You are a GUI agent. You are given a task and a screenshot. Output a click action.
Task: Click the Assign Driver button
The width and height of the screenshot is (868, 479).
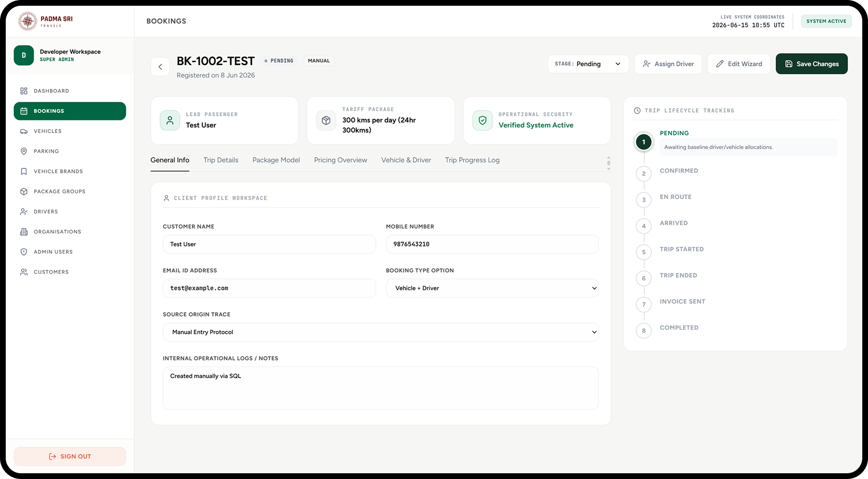(x=668, y=64)
